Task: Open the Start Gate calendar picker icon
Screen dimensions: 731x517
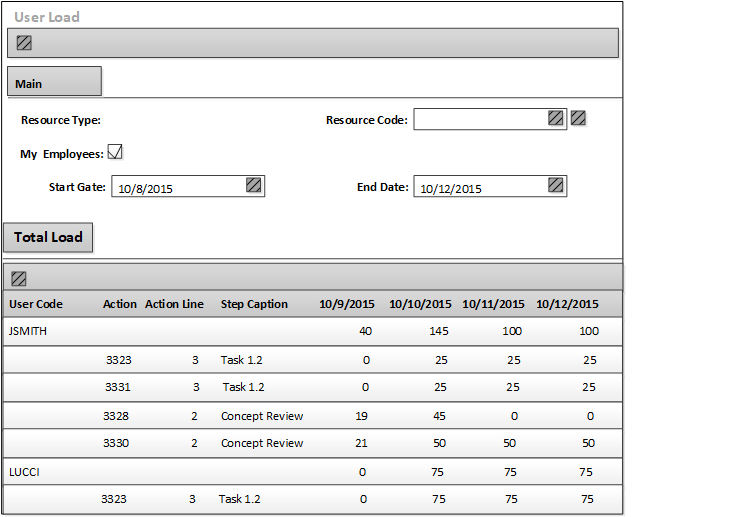Action: tap(254, 185)
